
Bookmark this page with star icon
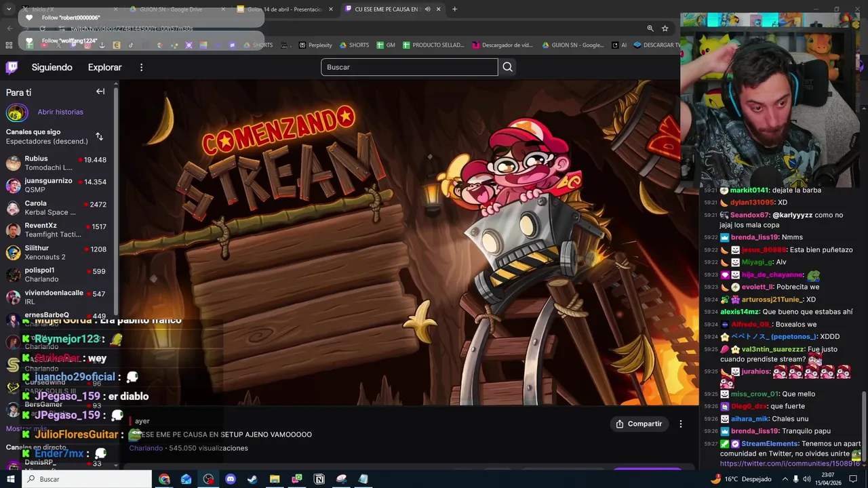pyautogui.click(x=665, y=28)
